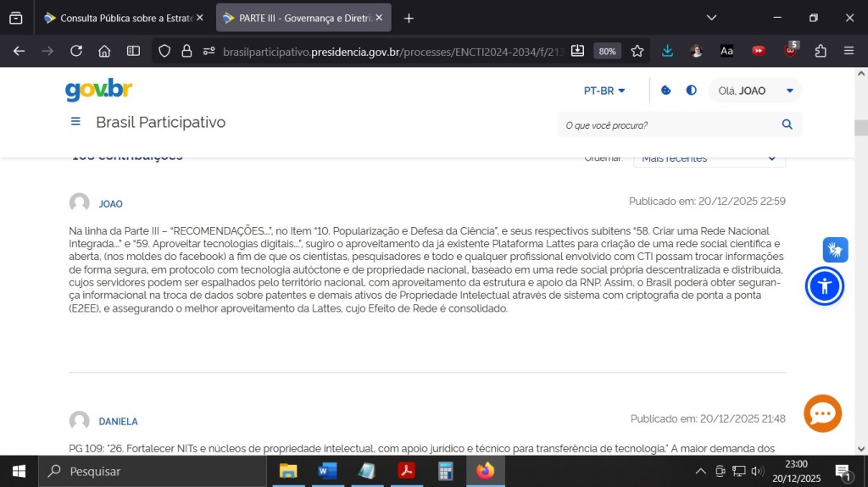Click the cookie settings icon
The height and width of the screenshot is (487, 868).
click(666, 91)
